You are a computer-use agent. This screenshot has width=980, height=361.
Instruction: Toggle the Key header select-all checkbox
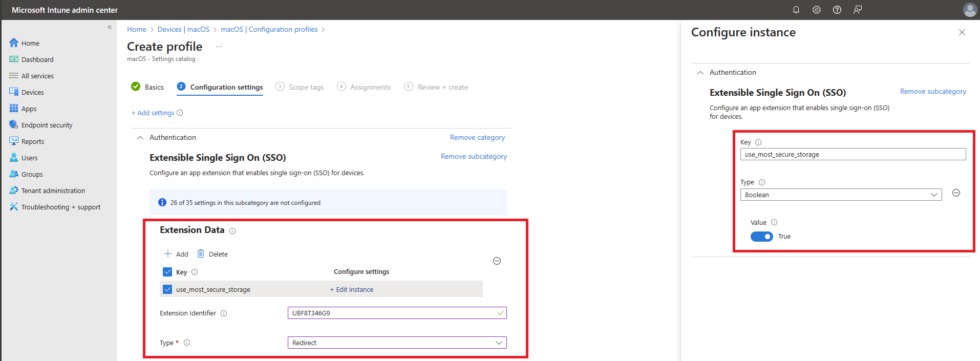pos(167,272)
